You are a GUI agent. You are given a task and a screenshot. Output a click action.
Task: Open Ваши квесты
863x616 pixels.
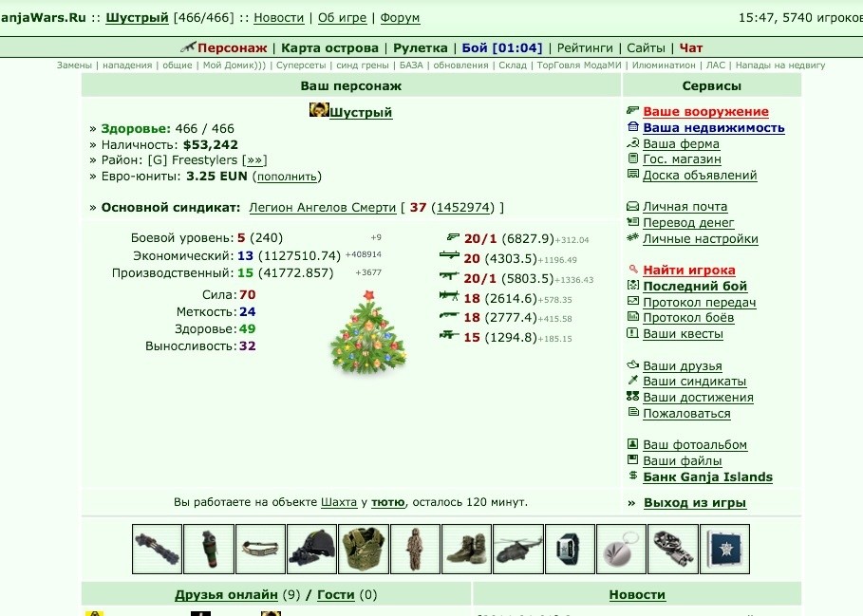683,334
